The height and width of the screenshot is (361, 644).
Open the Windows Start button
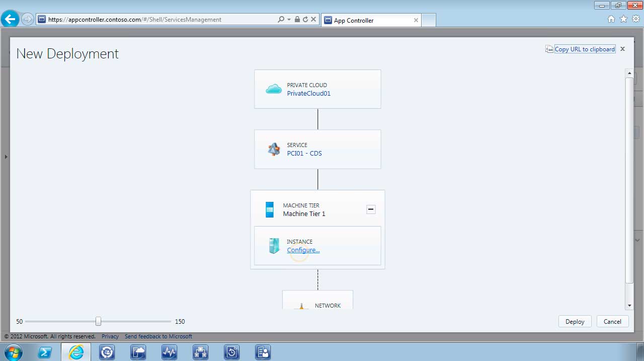[x=13, y=352]
